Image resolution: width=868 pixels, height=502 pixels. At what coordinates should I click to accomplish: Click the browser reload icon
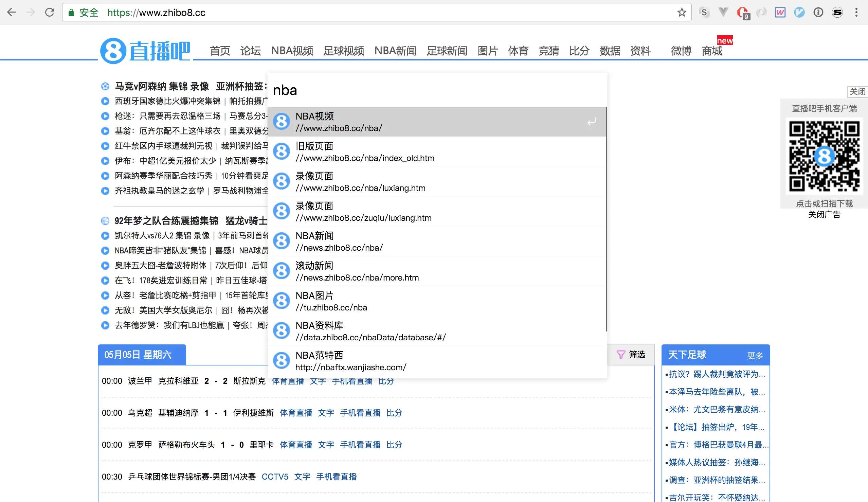(50, 13)
